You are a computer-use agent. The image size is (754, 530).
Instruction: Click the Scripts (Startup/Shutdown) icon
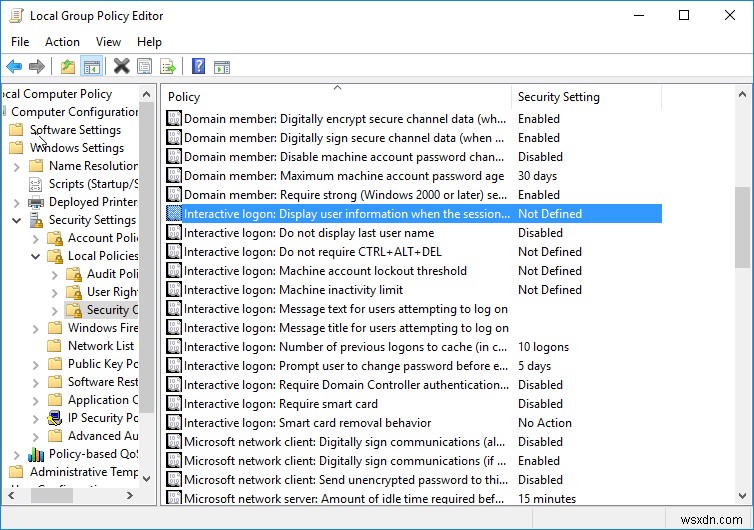36,184
